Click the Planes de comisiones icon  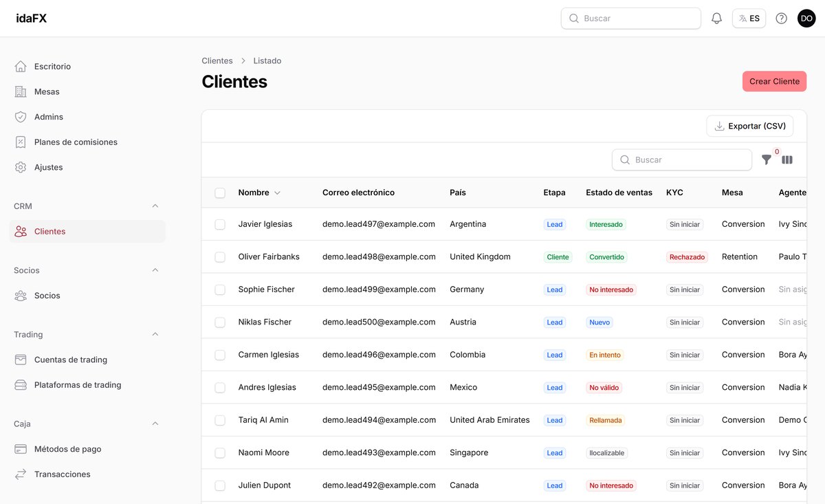coord(21,142)
